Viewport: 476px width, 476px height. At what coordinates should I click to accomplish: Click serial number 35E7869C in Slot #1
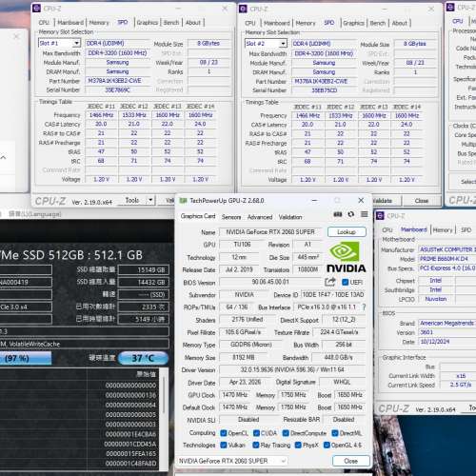coord(117,90)
